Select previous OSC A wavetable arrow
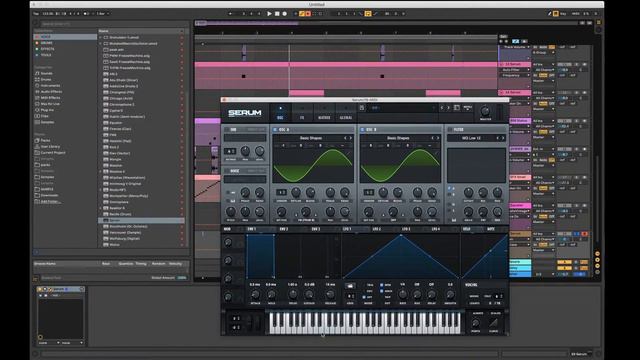640x360 pixels. pos(345,138)
